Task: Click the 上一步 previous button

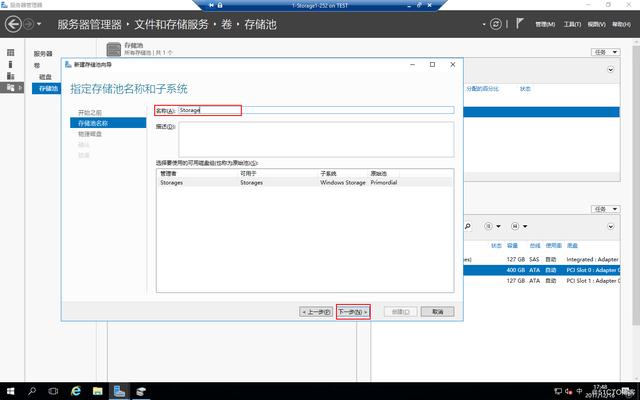Action: click(316, 312)
